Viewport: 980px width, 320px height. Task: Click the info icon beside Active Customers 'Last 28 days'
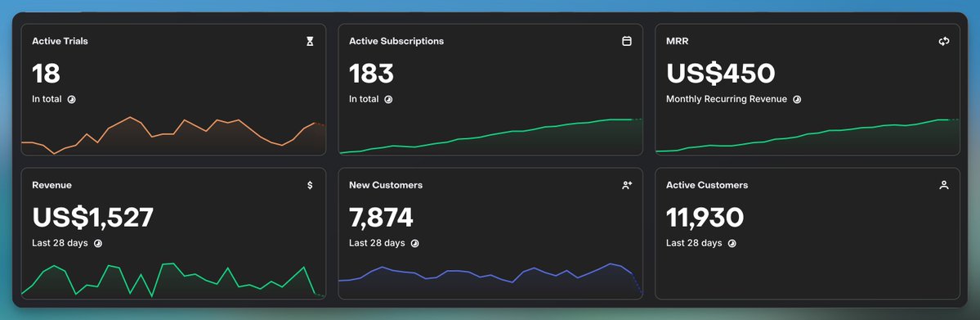pyautogui.click(x=732, y=244)
